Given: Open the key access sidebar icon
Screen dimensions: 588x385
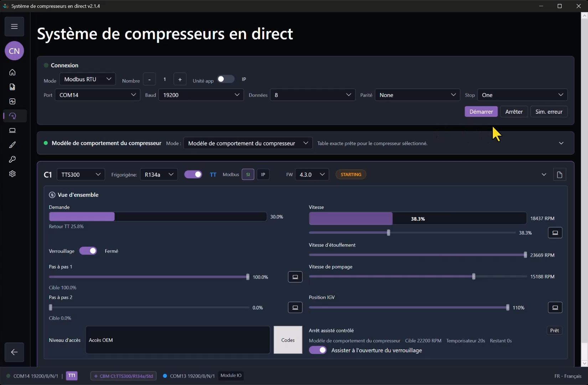Looking at the screenshot, I should coord(12,159).
